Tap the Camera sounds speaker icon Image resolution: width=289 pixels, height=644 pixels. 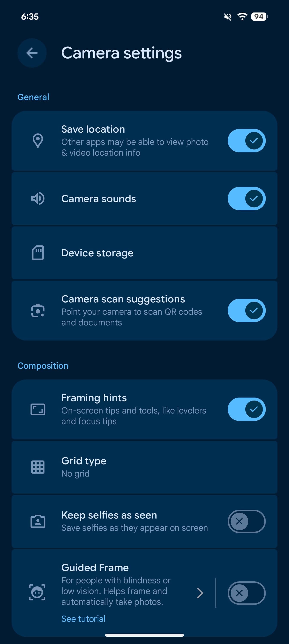38,199
